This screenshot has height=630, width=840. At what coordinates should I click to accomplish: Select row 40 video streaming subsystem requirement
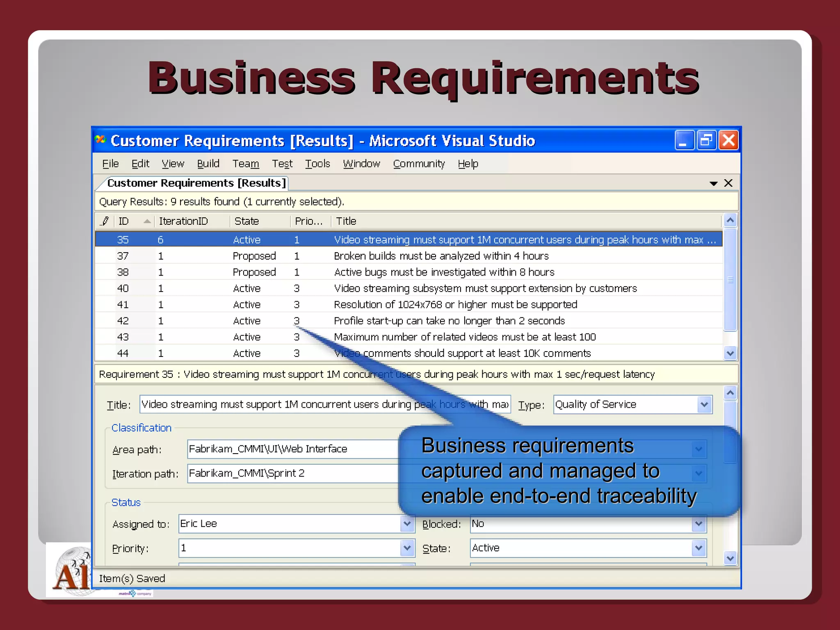tap(409, 288)
